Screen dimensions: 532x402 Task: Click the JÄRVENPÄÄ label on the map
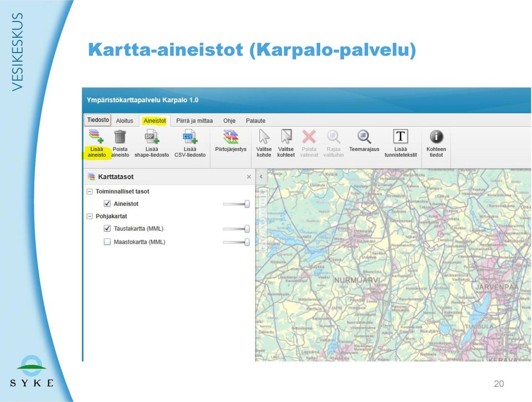(x=497, y=287)
